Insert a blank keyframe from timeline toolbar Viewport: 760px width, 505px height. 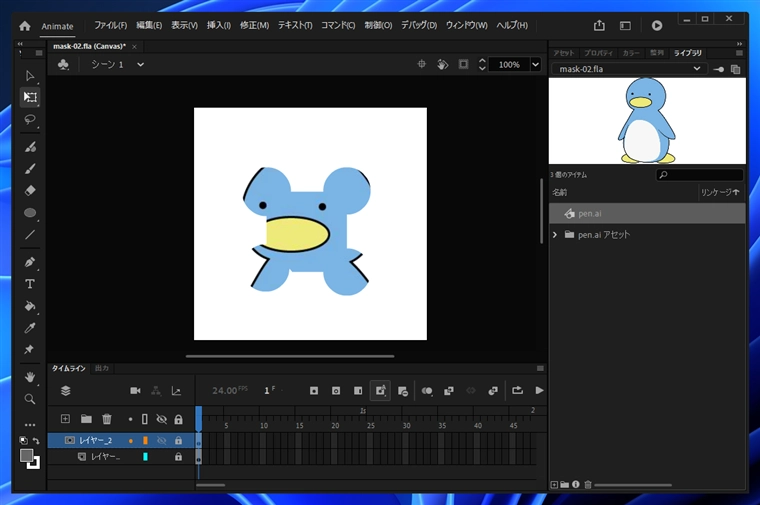(336, 391)
